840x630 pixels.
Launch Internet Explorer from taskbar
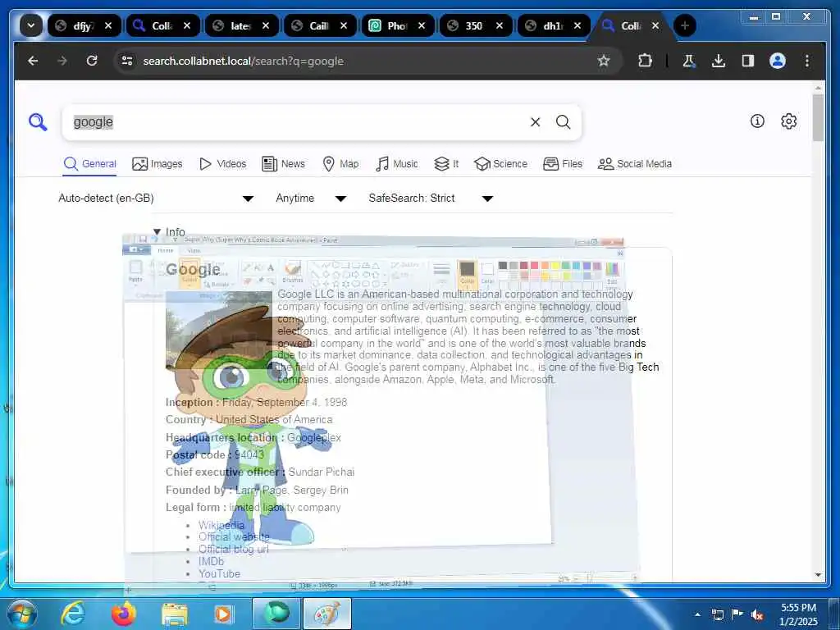pos(72,614)
